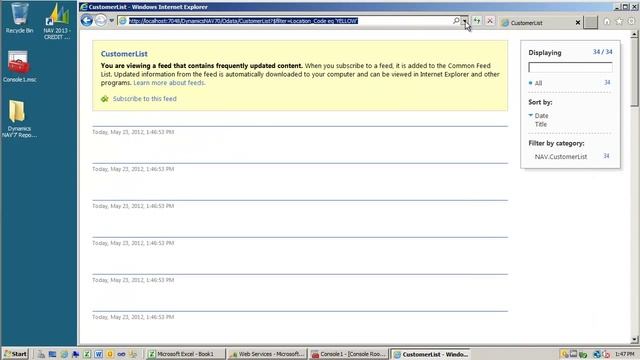
Task: Click the green system tray icon
Action: 583,354
